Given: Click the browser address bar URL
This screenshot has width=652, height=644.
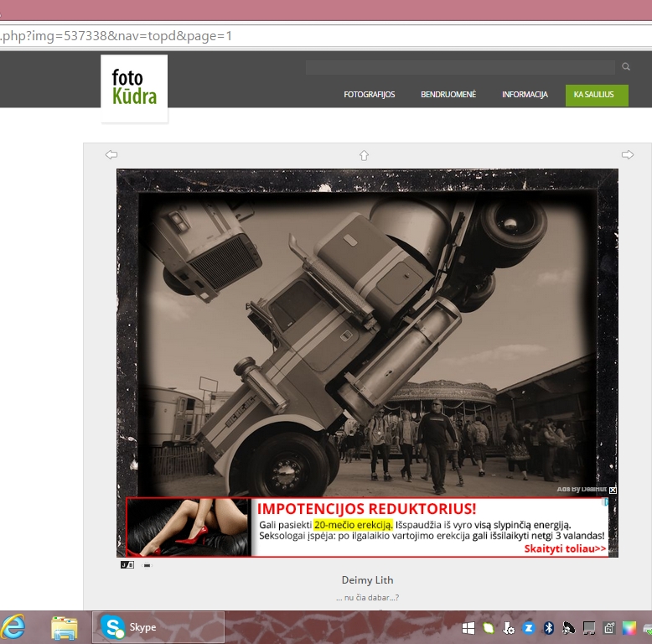Looking at the screenshot, I should [117, 36].
